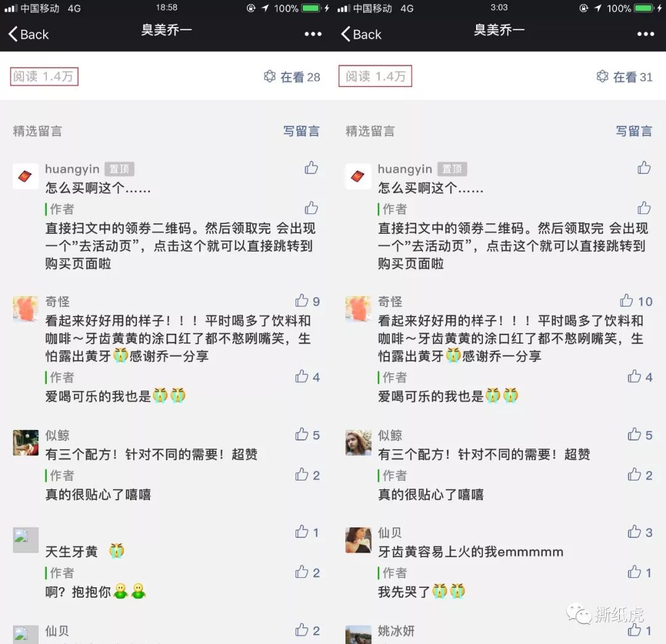Image resolution: width=666 pixels, height=644 pixels.
Task: Like 仙贝's comment showing 2 likes
Action: [302, 630]
